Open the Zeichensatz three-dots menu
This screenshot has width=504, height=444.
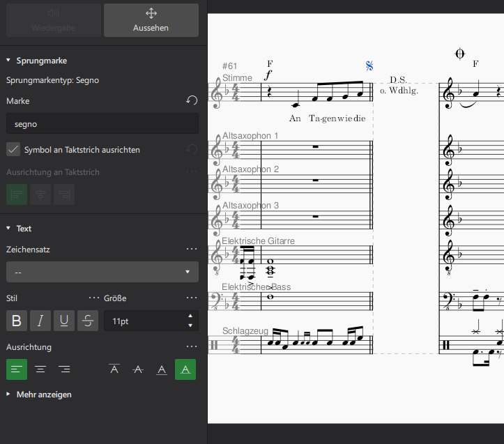point(192,249)
